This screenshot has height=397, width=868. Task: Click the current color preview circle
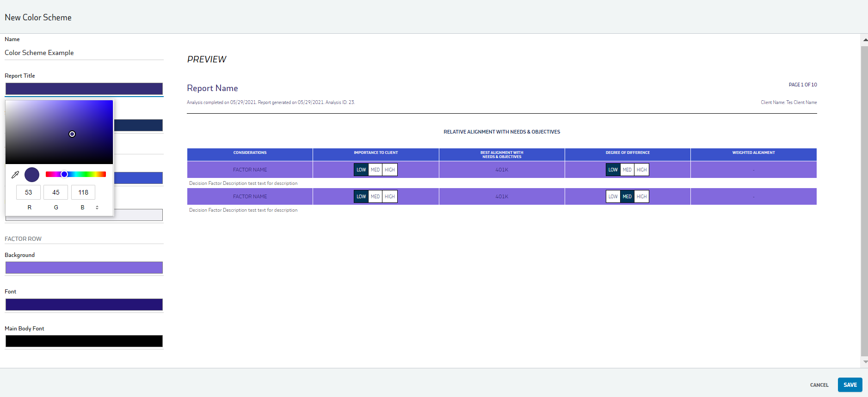(x=32, y=175)
